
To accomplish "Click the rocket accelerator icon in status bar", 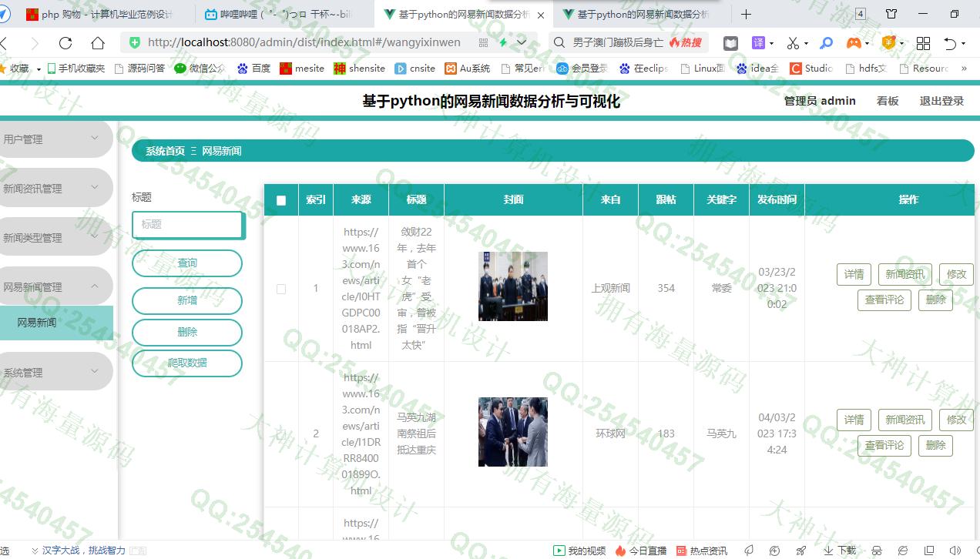I will [x=801, y=551].
